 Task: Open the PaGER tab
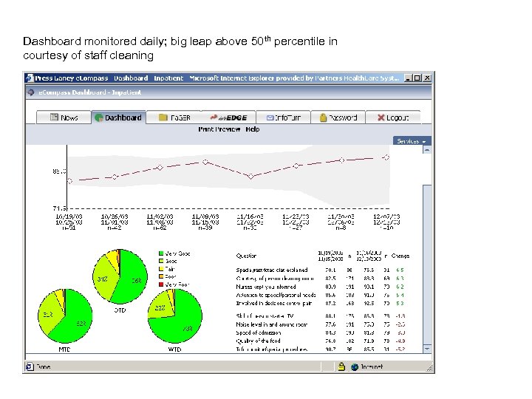pos(174,117)
